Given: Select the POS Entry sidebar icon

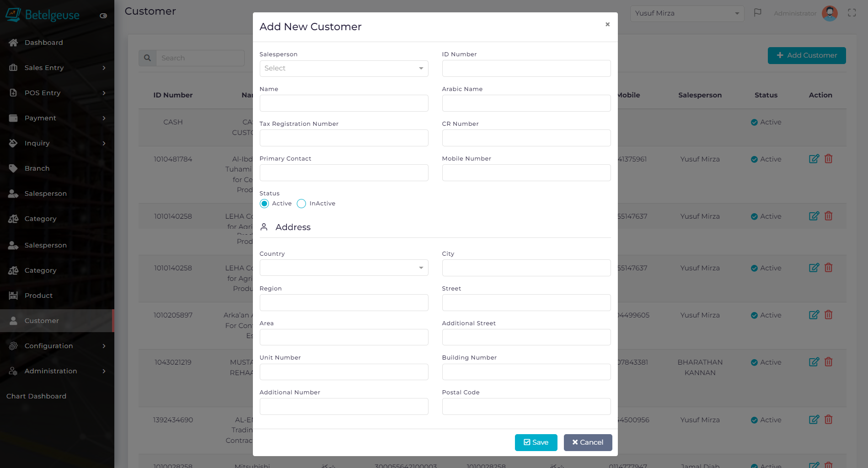Looking at the screenshot, I should pos(13,92).
